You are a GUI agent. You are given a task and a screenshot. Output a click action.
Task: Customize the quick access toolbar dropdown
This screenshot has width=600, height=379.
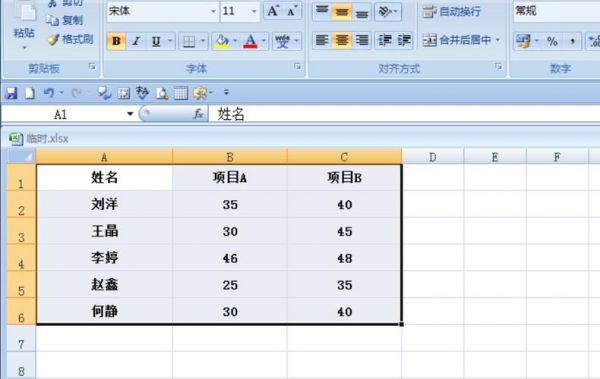(x=226, y=92)
